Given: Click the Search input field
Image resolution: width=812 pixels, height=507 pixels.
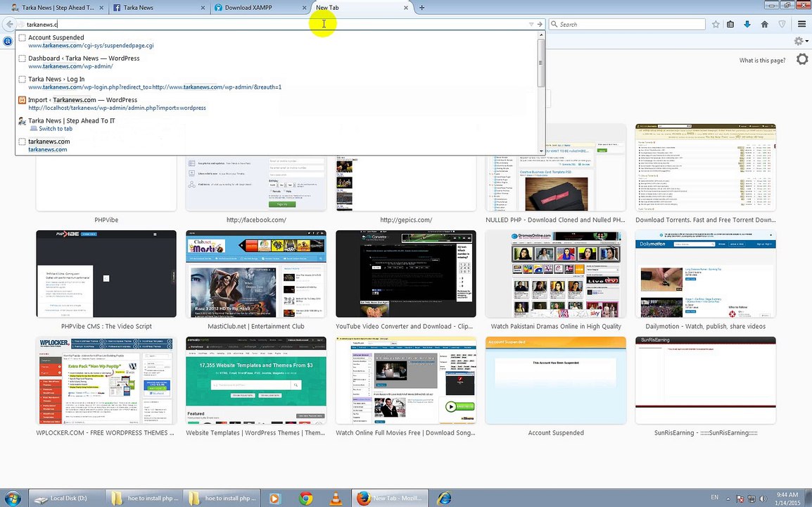Looking at the screenshot, I should [627, 25].
